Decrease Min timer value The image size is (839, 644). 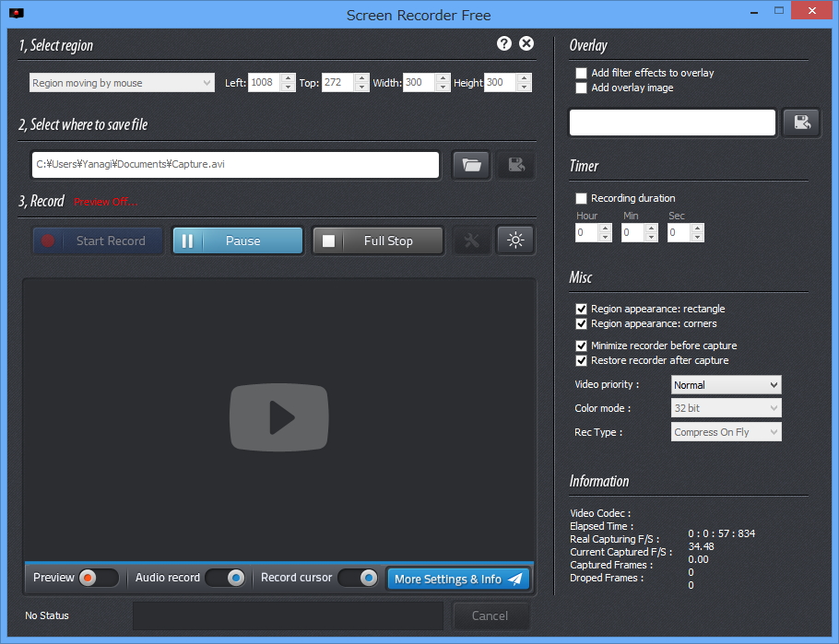coord(651,237)
